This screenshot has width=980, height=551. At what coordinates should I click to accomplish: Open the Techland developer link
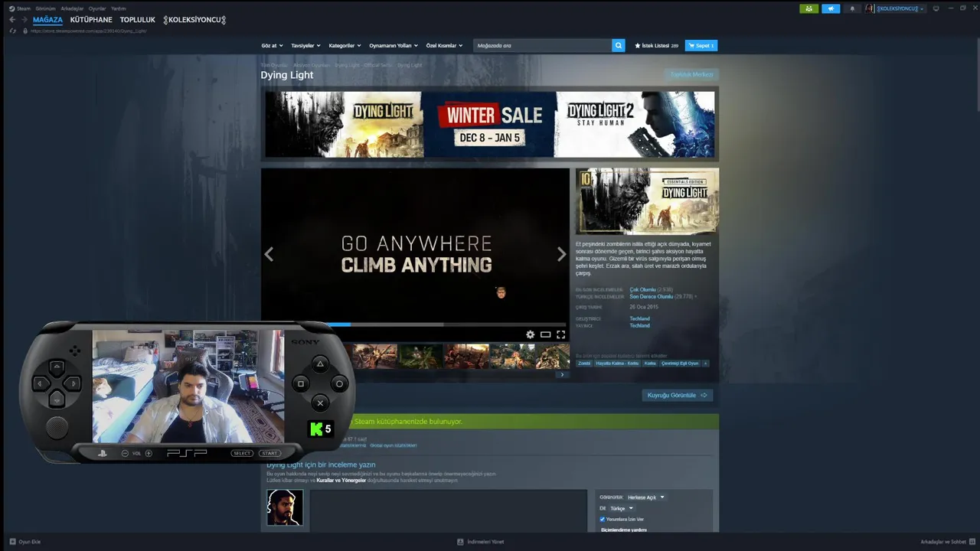tap(639, 318)
